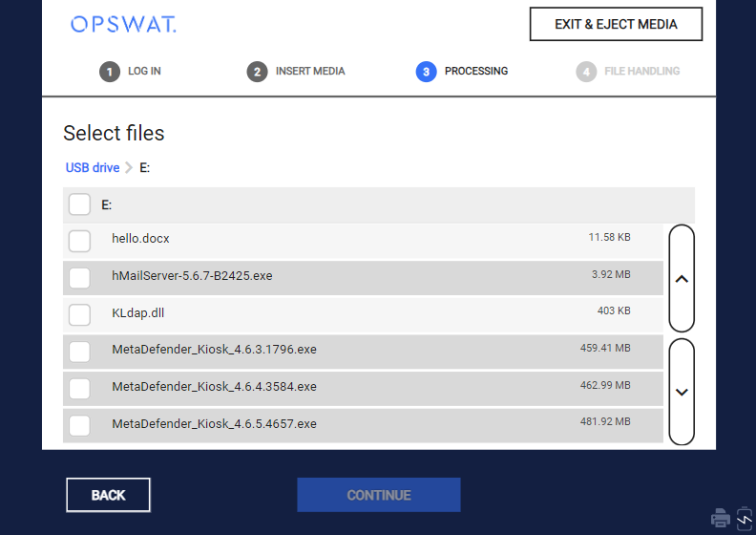Click the BACK button
The height and width of the screenshot is (535, 756).
pos(108,495)
